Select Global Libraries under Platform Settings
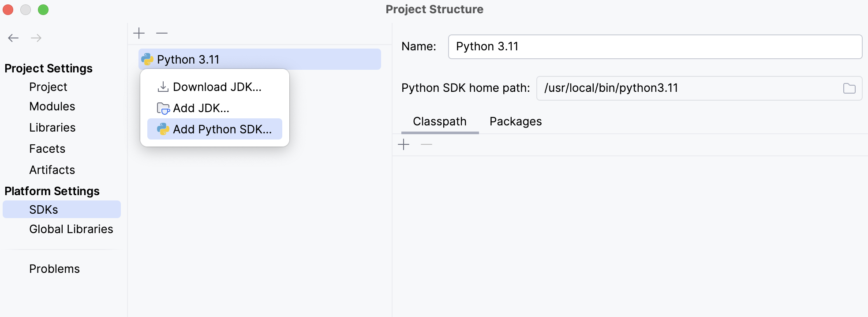Viewport: 868px width, 317px height. pyautogui.click(x=71, y=229)
